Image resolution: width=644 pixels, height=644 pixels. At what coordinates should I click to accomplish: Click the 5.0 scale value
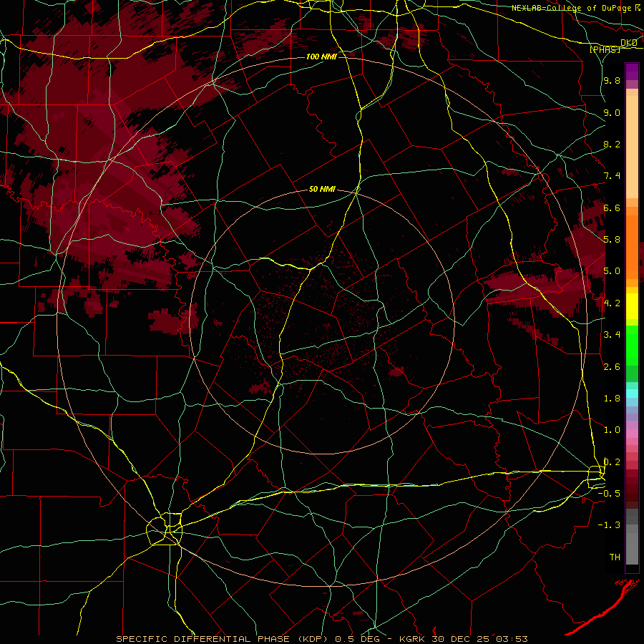(612, 271)
